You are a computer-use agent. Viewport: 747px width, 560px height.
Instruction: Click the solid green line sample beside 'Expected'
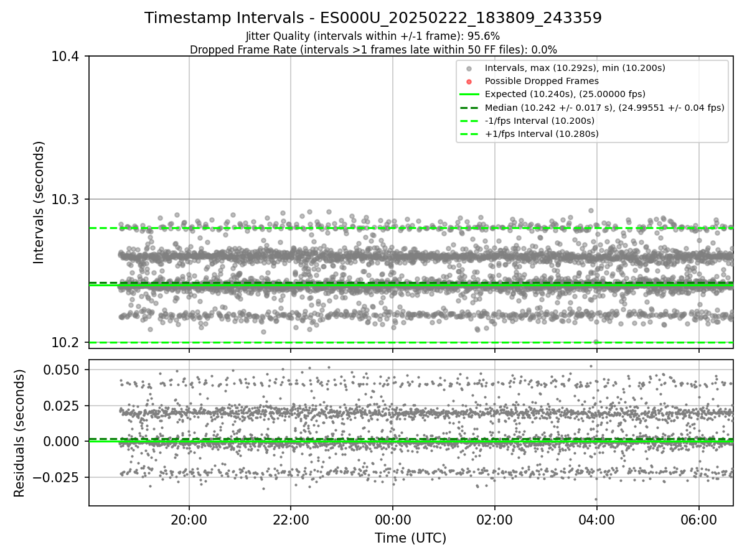tap(469, 95)
